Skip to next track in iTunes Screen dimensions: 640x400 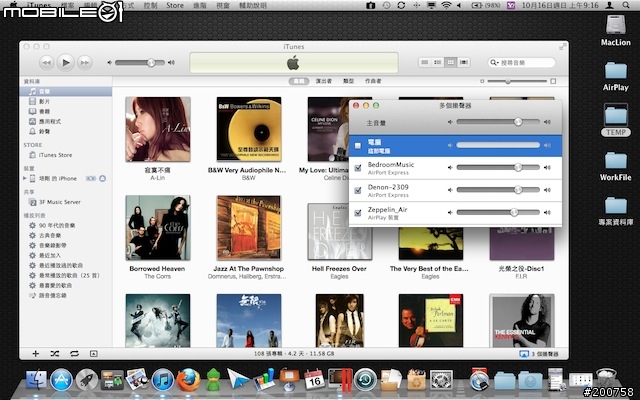(84, 63)
